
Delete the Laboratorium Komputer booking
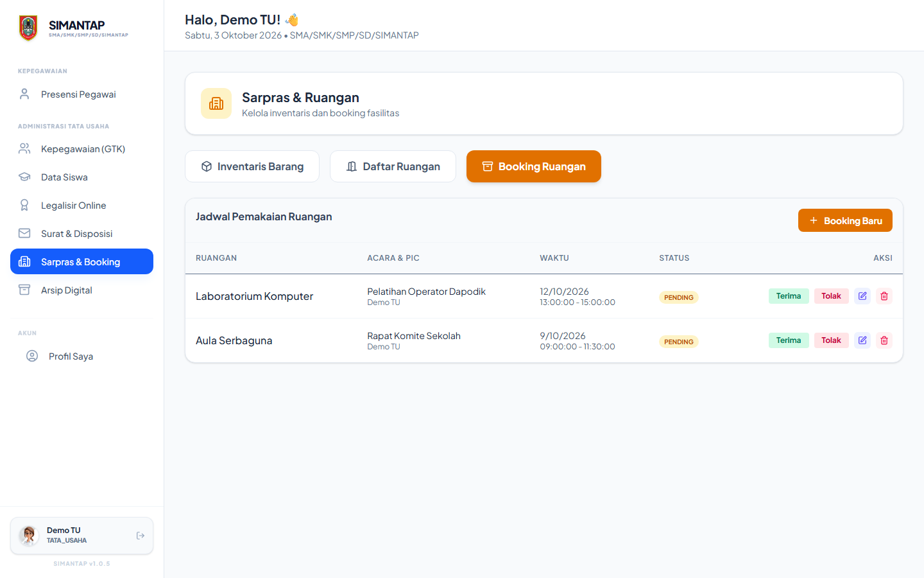(884, 296)
